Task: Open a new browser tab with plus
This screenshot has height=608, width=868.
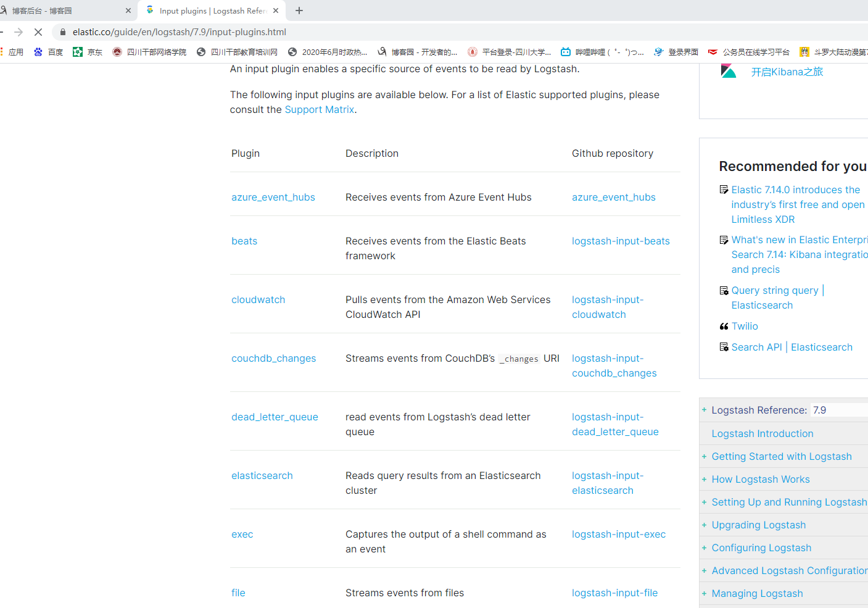Action: point(299,10)
